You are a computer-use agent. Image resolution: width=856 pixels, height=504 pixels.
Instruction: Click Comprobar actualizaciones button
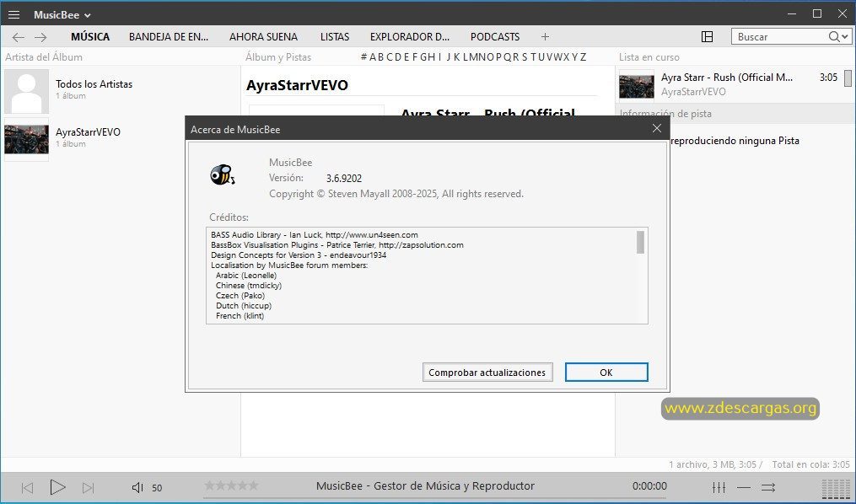coord(487,373)
